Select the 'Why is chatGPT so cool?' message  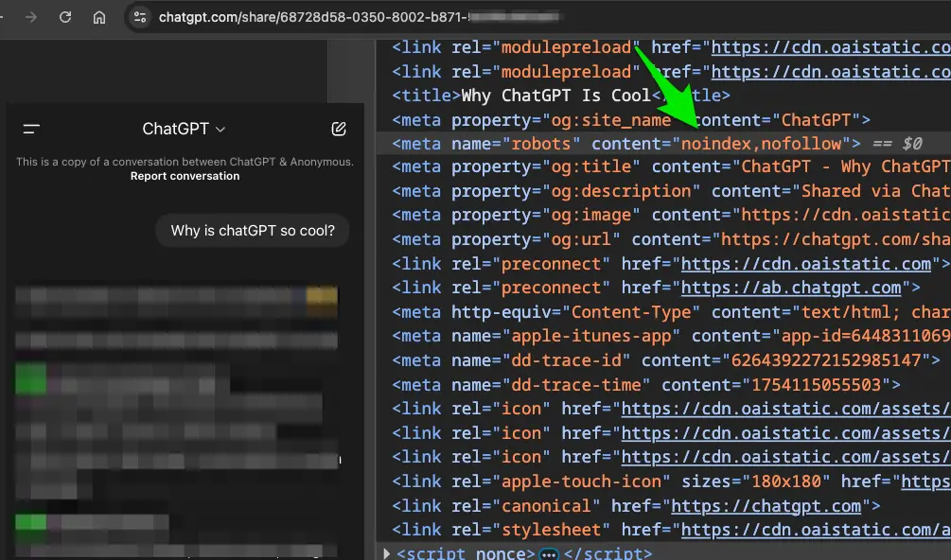(253, 230)
